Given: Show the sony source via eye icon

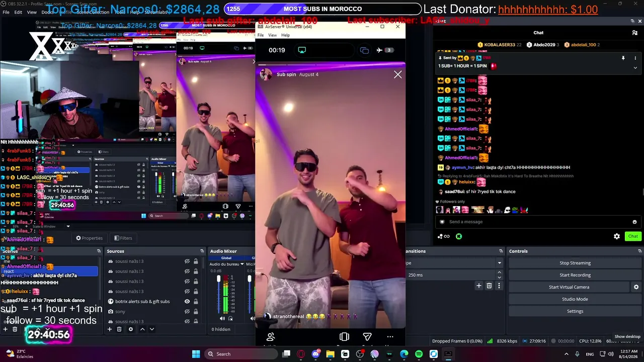Looking at the screenshot, I should 187,312.
